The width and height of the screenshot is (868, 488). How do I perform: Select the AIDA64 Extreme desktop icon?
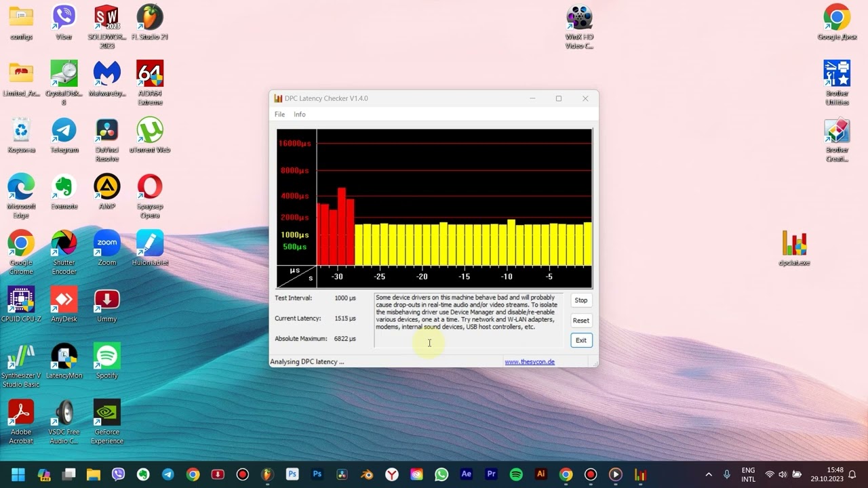pos(150,83)
